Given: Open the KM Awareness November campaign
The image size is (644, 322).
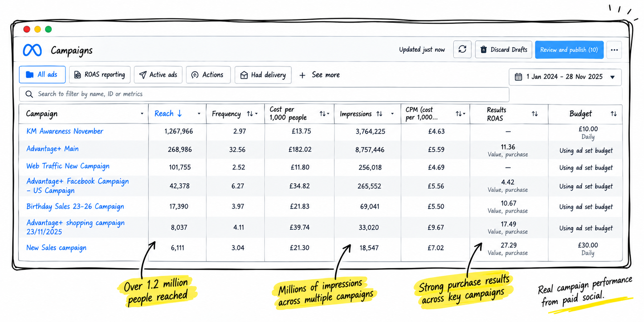Looking at the screenshot, I should pos(65,131).
